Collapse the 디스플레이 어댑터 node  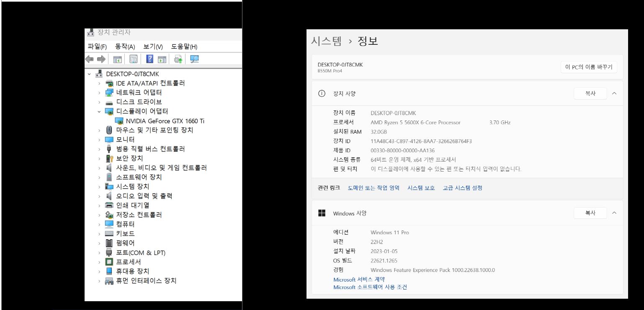pos(99,112)
